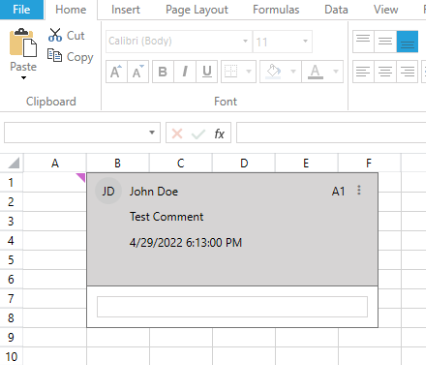
Task: Open the File tab
Action: tap(21, 10)
